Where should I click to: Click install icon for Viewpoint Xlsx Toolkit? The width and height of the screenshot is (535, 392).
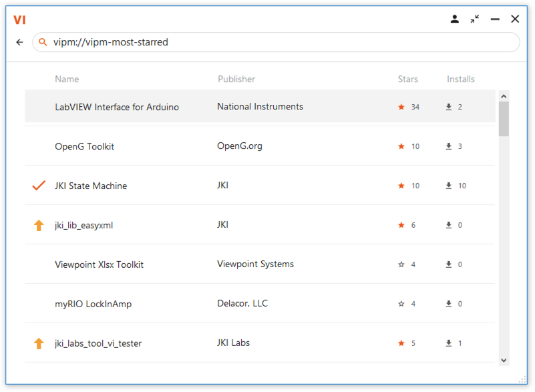point(449,264)
